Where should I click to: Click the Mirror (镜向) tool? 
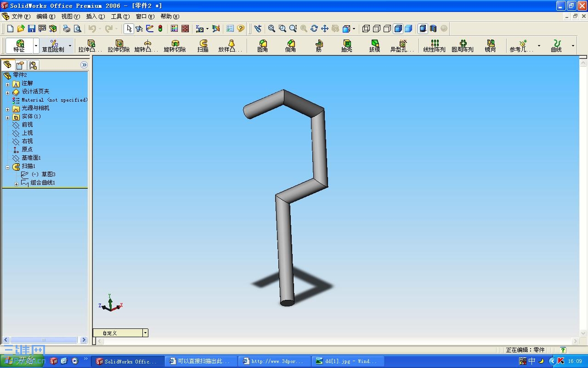491,46
